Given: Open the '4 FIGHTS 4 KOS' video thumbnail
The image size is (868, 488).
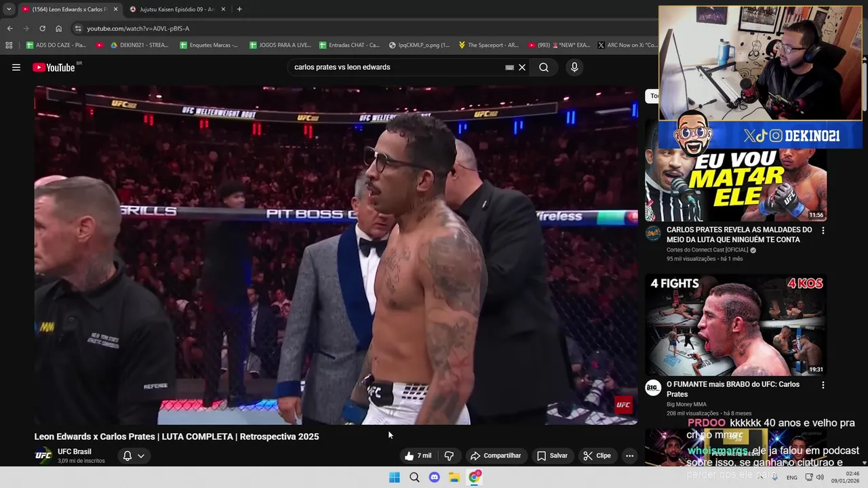Looking at the screenshot, I should click(736, 325).
